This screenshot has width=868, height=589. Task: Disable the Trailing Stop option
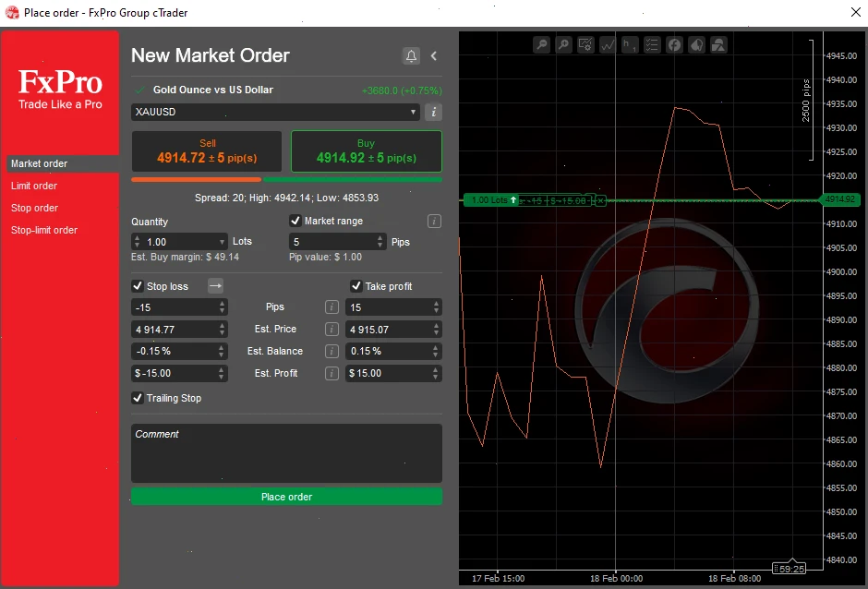[x=137, y=398]
